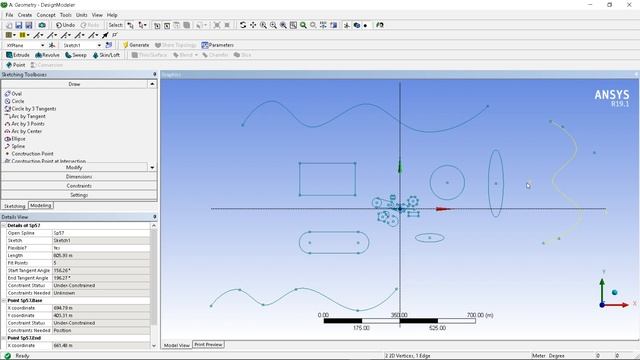Select the Rotate view tool
This screenshot has width=640, height=360.
(x=243, y=25)
